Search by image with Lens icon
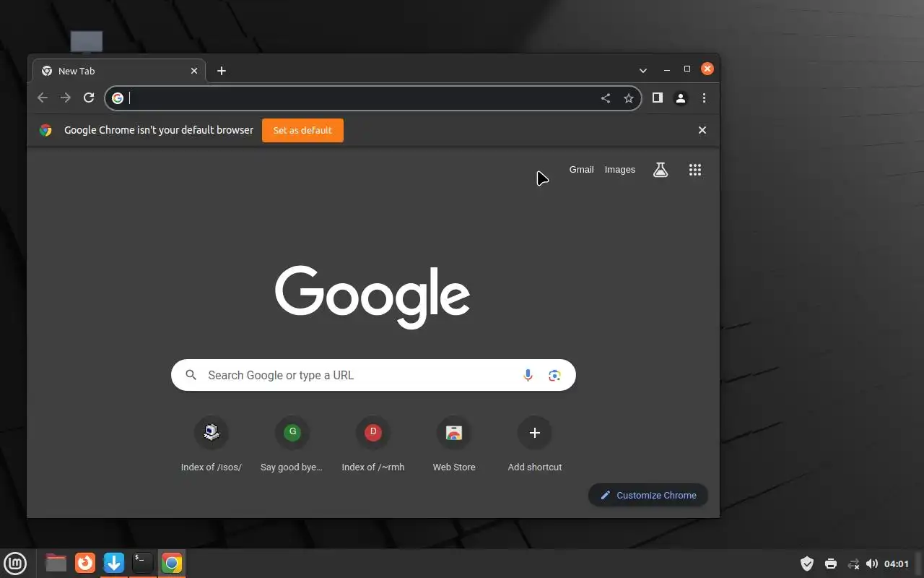 point(554,375)
